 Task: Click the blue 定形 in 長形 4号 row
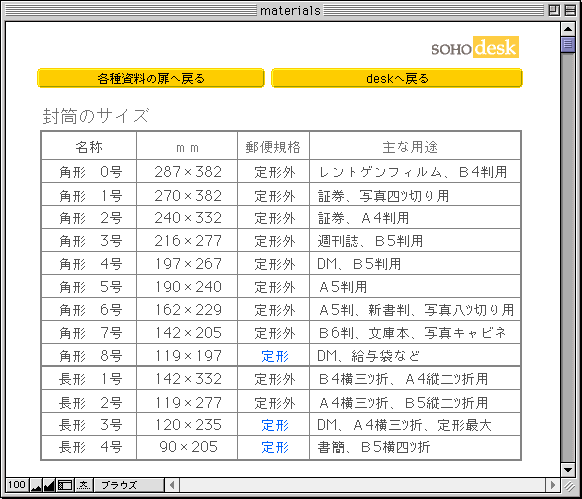pos(275,447)
